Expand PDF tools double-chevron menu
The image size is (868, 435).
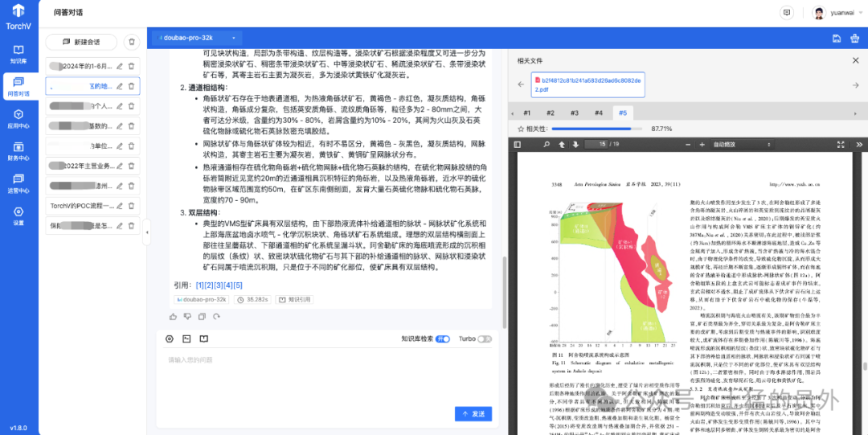tap(860, 145)
